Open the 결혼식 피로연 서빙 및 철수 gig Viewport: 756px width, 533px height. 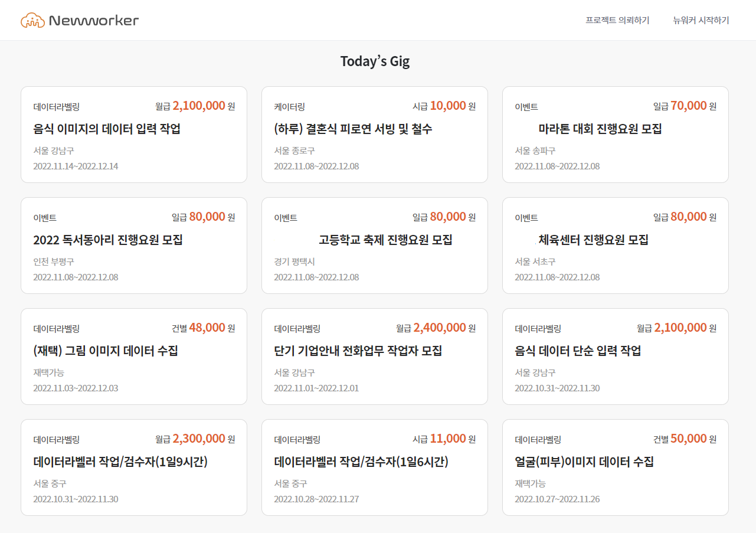pos(353,129)
